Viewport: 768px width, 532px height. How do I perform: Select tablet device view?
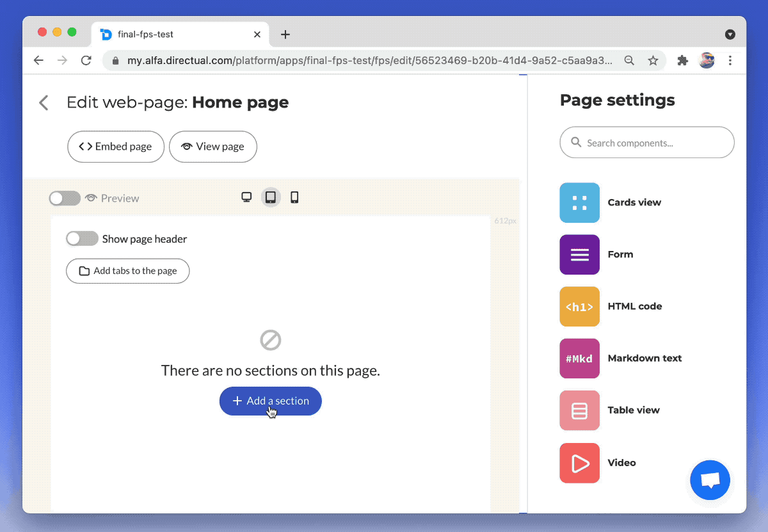(x=271, y=197)
